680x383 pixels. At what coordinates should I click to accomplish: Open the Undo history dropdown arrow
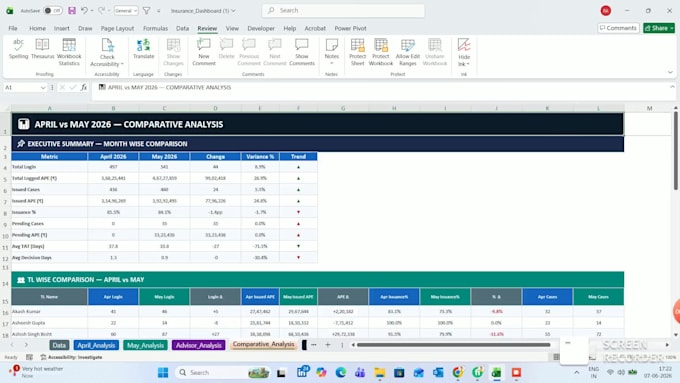(x=92, y=10)
